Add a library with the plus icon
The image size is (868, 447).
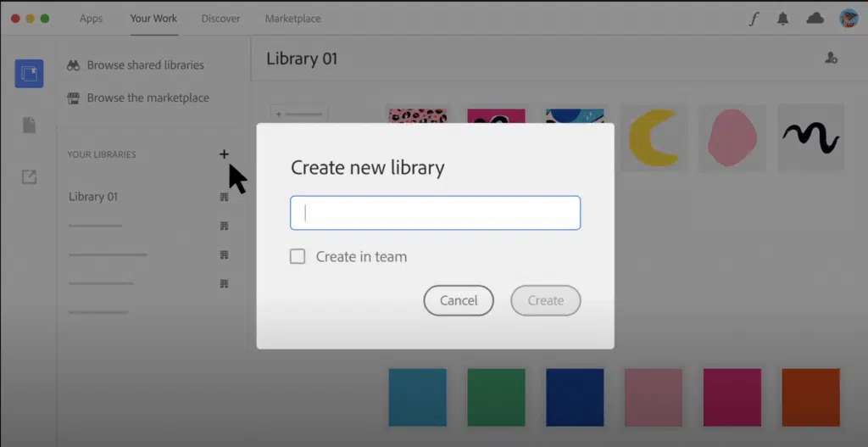224,154
